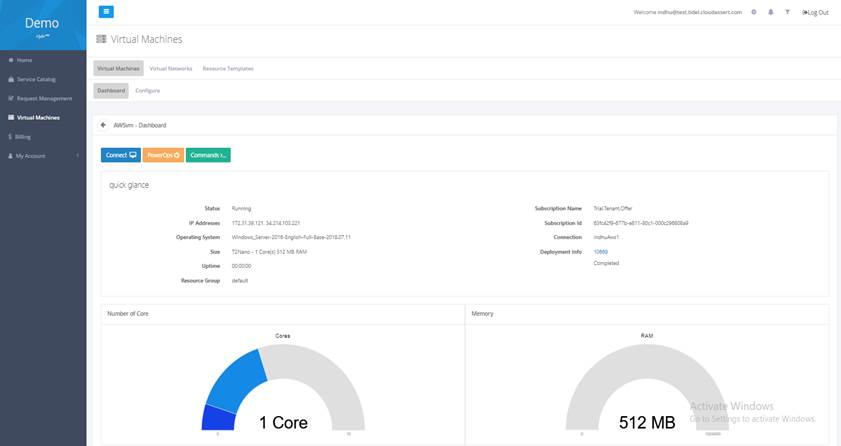Screen dimensions: 841x446
Task: Go to Request Management in sidebar
Action: point(44,98)
